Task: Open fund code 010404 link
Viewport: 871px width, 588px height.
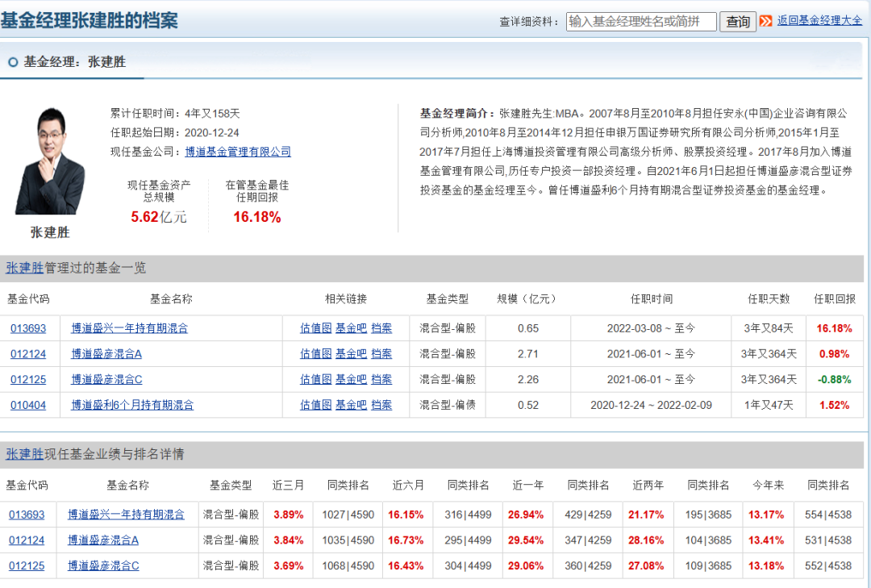Action: [x=28, y=405]
